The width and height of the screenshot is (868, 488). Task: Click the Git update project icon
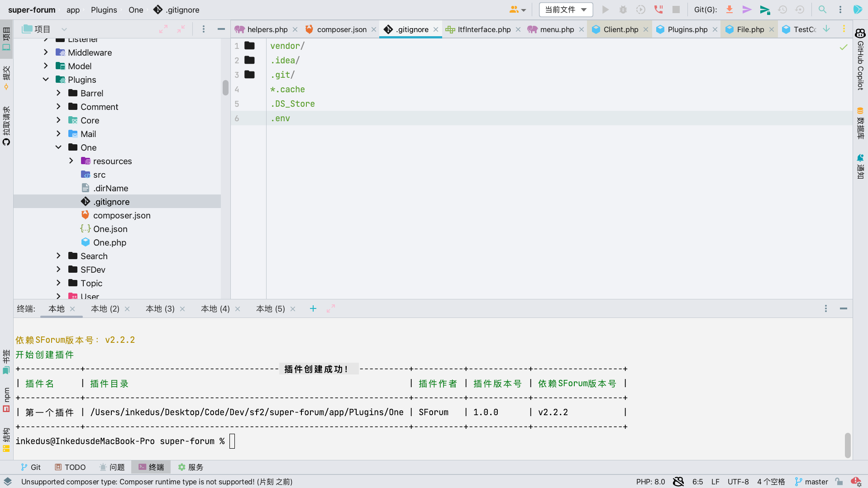[x=729, y=9]
